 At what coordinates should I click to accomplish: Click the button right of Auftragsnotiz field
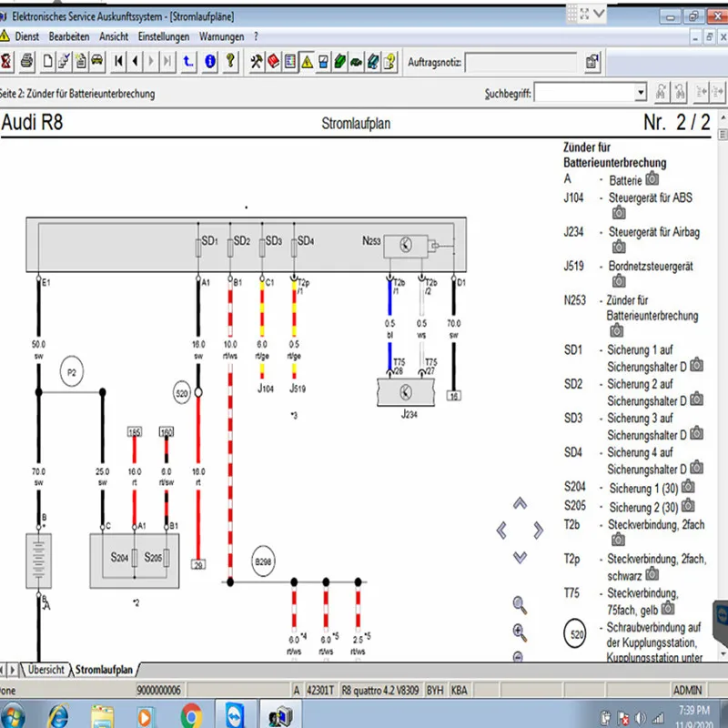pos(592,62)
